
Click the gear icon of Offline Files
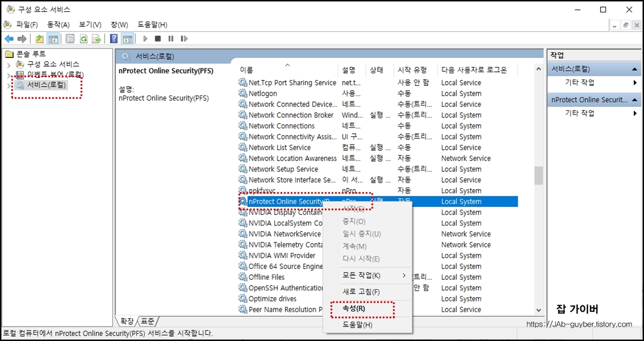pyautogui.click(x=243, y=277)
